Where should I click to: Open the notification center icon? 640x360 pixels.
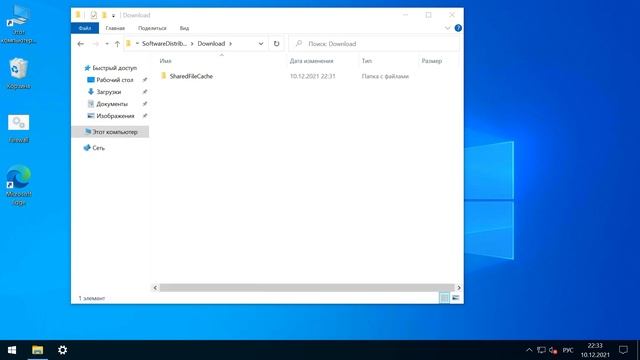(x=623, y=350)
